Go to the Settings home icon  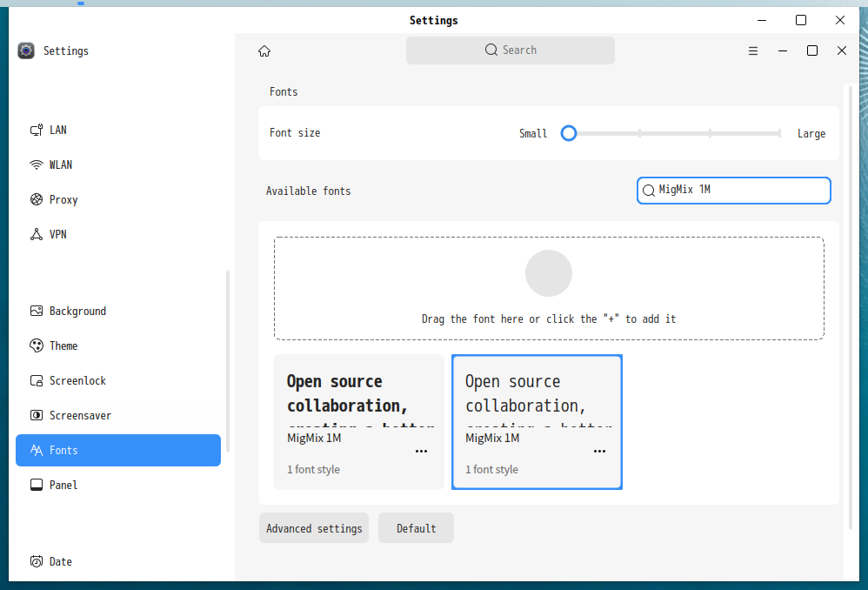tap(264, 51)
